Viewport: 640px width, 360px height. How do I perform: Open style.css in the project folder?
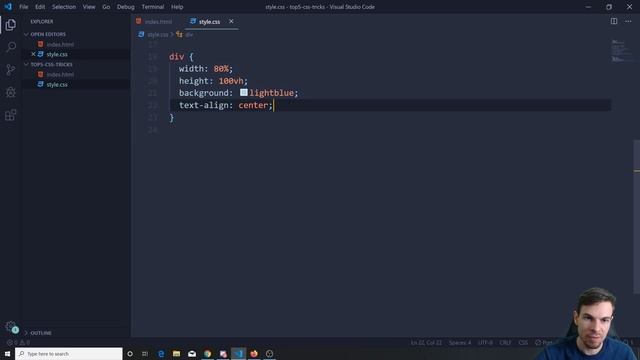click(x=57, y=84)
